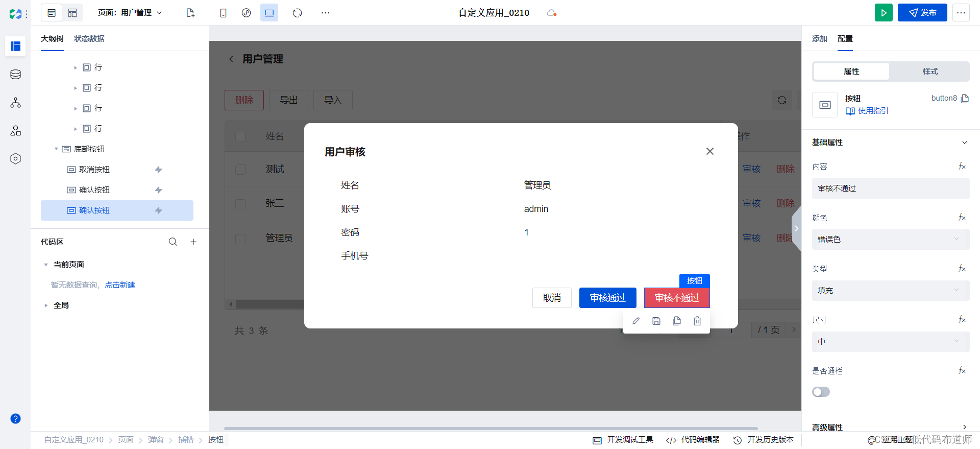Open the type dropdown showing 填充
Screen dimensions: 980x449
891,291
